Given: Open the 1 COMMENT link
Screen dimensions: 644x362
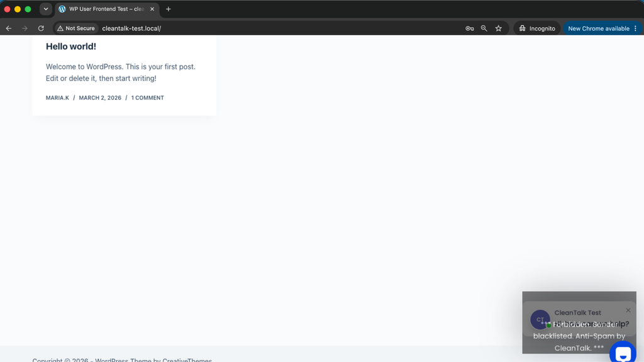Looking at the screenshot, I should pyautogui.click(x=147, y=97).
